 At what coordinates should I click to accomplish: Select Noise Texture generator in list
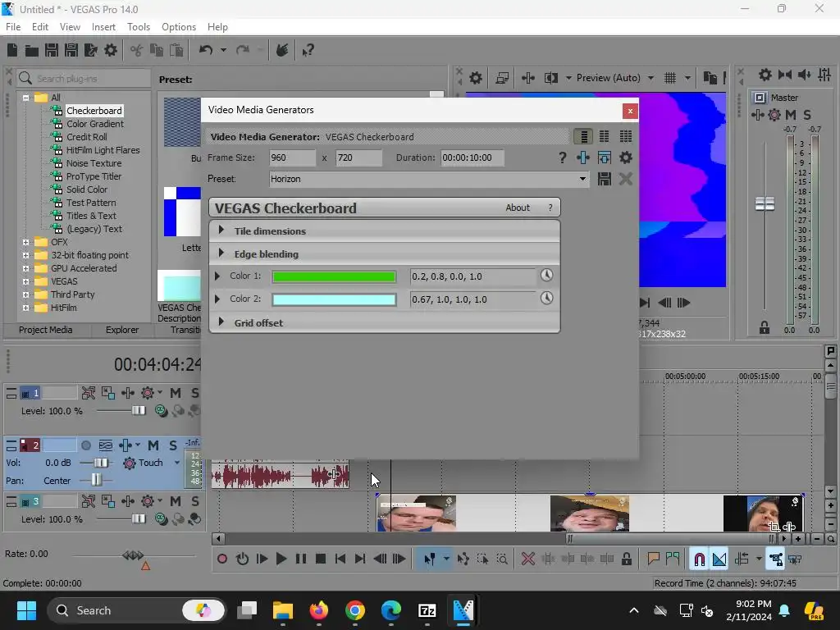[94, 163]
